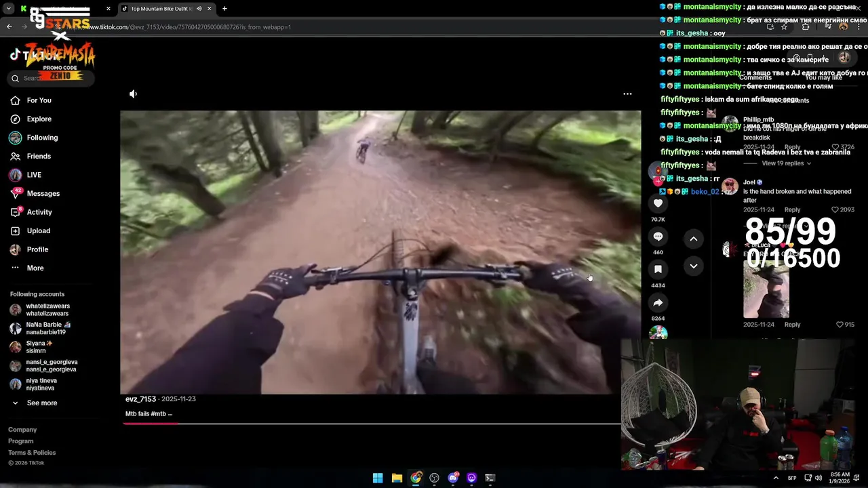868x488 pixels.
Task: Open evz_7153 uploader profile name
Action: tap(140, 399)
